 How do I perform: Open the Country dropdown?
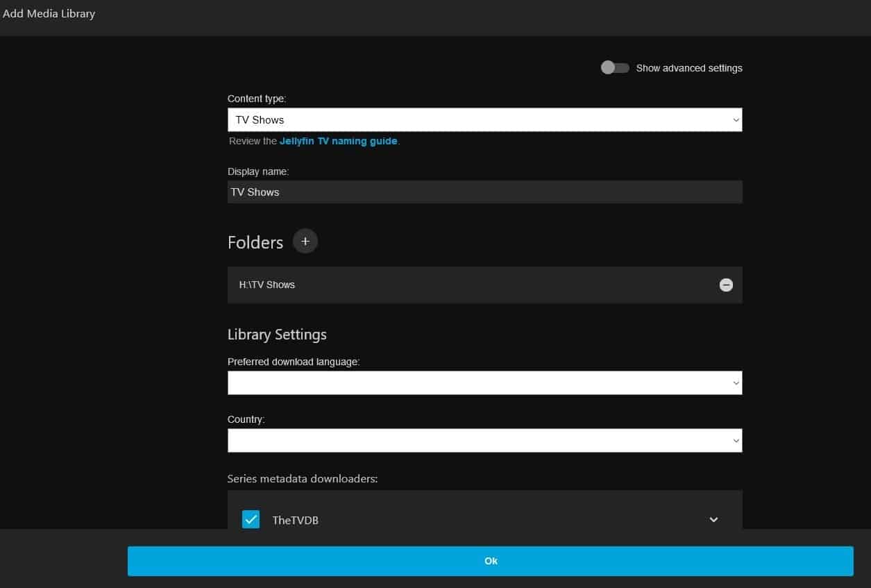pos(484,440)
